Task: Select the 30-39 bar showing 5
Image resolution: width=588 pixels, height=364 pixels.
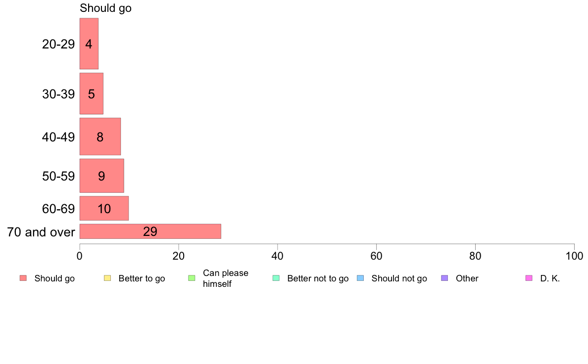Action: tap(92, 93)
